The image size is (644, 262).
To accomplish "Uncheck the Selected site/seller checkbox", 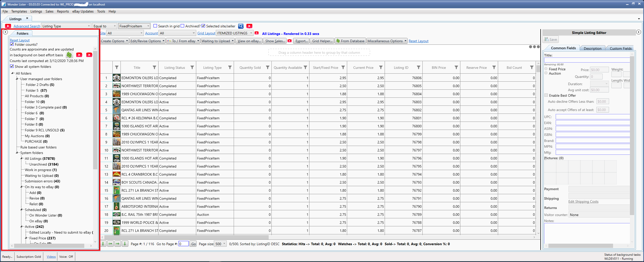I will click(x=203, y=26).
